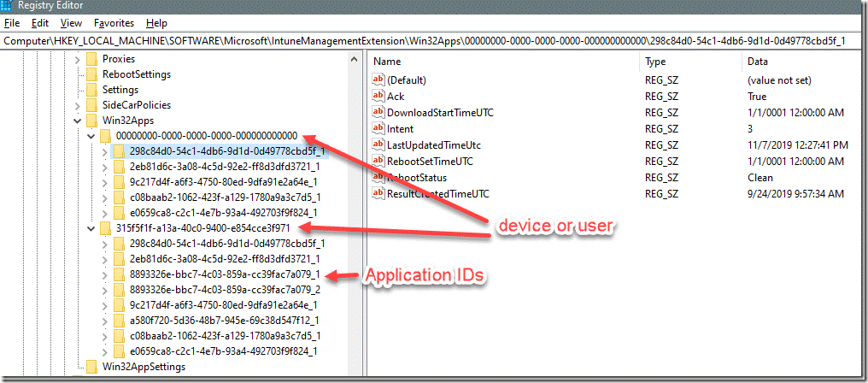Open the Help menu

click(x=156, y=23)
